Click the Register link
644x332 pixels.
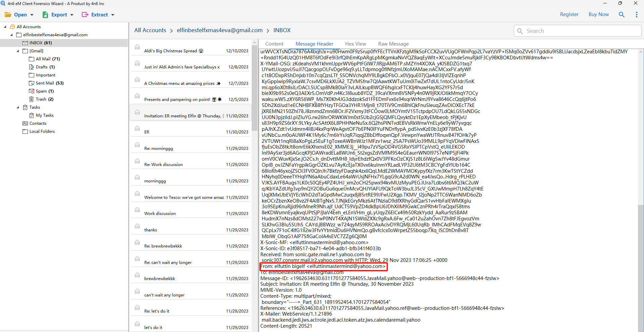coord(569,14)
